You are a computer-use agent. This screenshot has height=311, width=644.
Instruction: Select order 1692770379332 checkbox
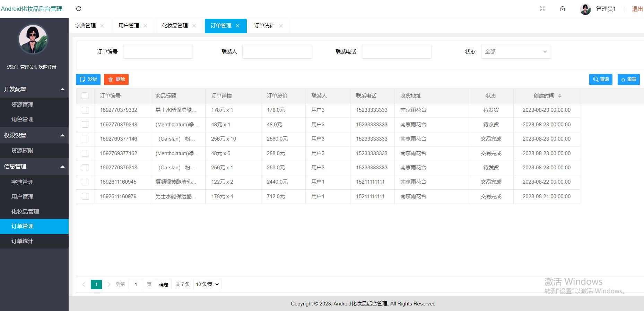85,110
